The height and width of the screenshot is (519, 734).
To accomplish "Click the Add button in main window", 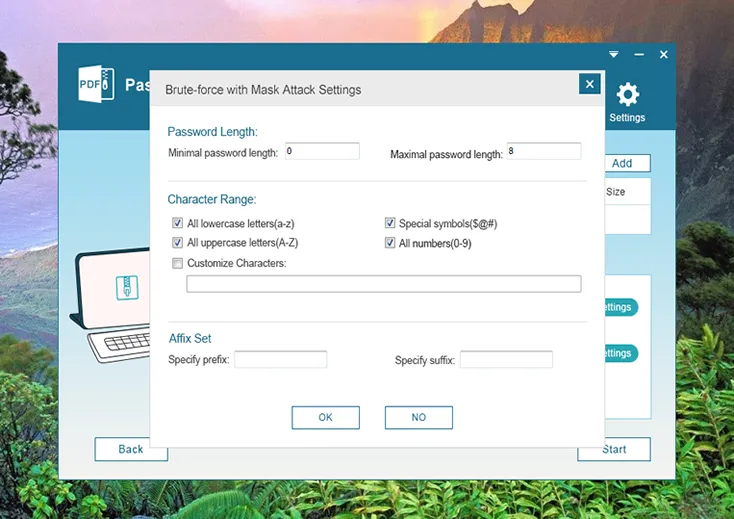I will pos(627,163).
